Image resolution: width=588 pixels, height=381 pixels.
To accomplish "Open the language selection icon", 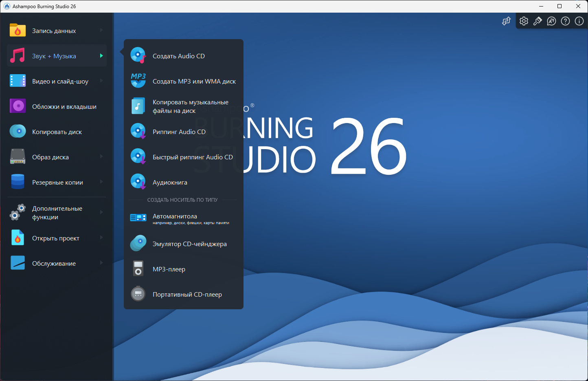I will click(x=551, y=21).
